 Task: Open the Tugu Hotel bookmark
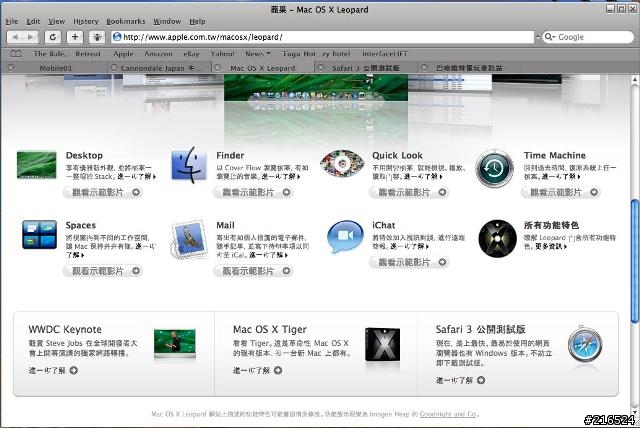coord(316,53)
